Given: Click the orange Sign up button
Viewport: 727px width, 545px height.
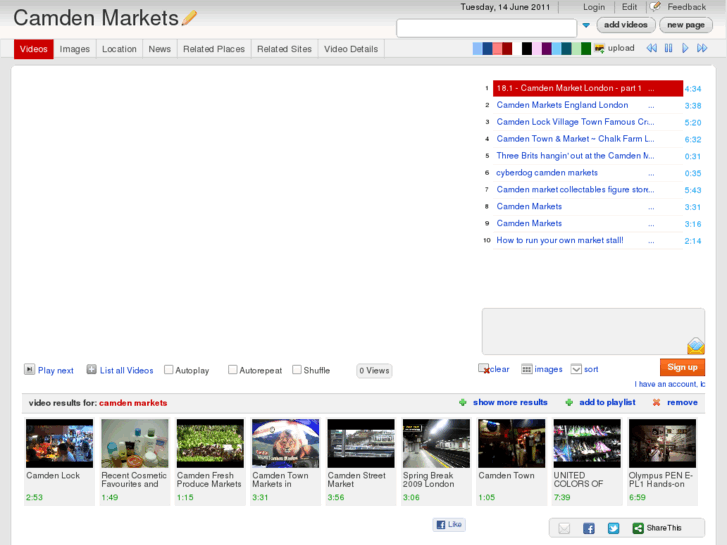Looking at the screenshot, I should pyautogui.click(x=682, y=367).
